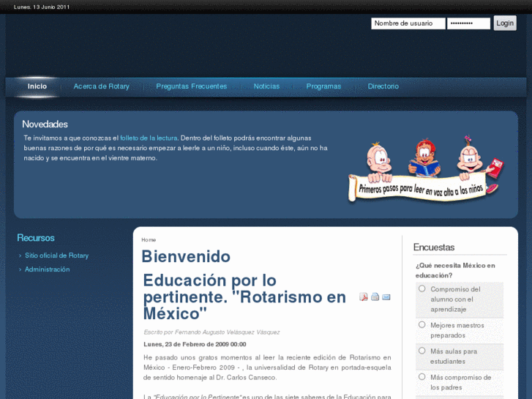Click the 'Primeros pasos para leer' cartoon banner
The image size is (532, 399).
(425, 170)
